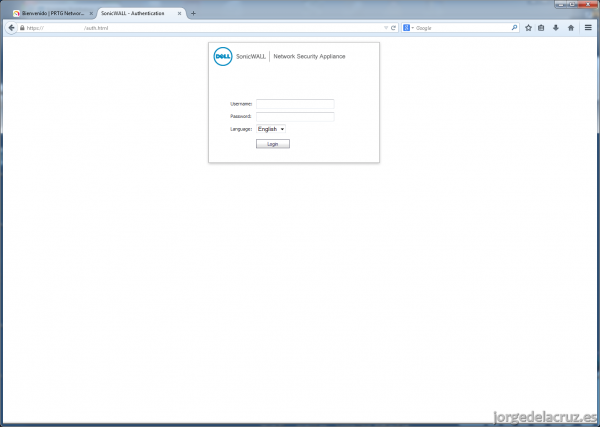Click the Google search box
Image resolution: width=600 pixels, height=427 pixels.
coord(462,28)
